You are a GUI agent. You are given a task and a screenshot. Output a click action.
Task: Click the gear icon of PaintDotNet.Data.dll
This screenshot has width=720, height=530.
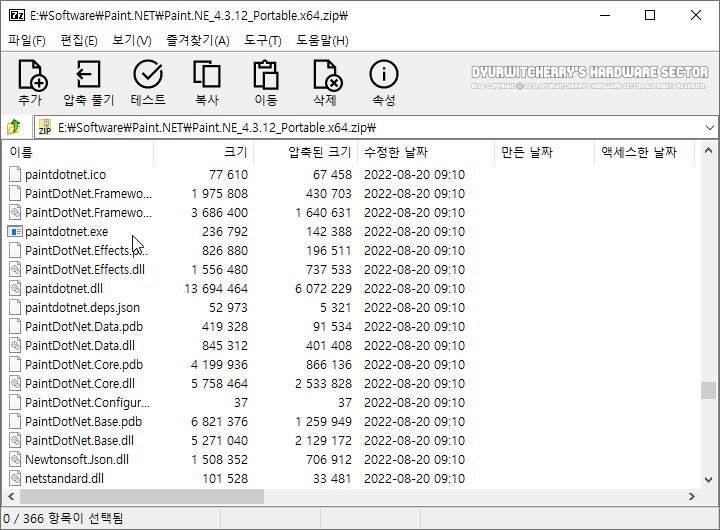pyautogui.click(x=15, y=345)
